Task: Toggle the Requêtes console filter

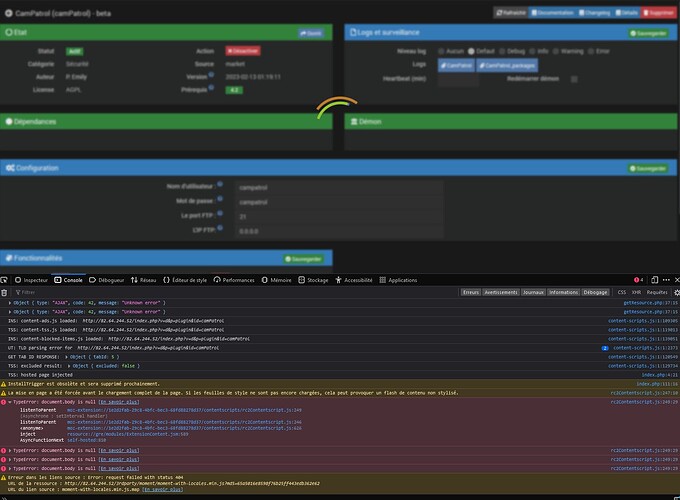Action: 657,292
